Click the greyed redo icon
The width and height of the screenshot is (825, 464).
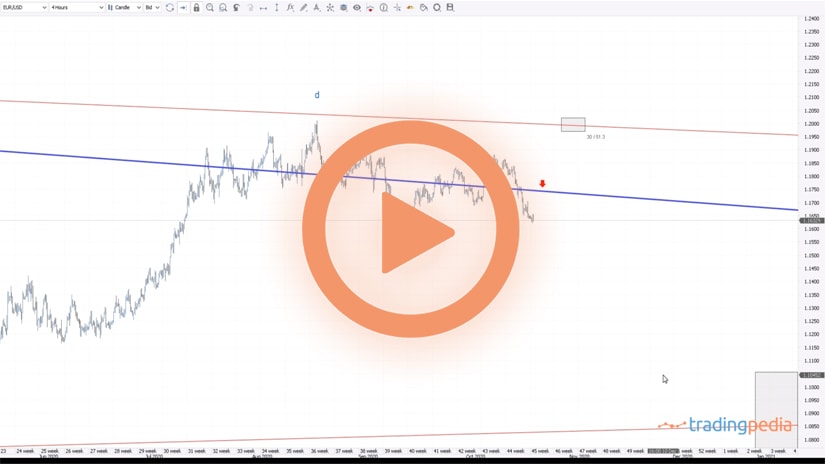coord(250,7)
